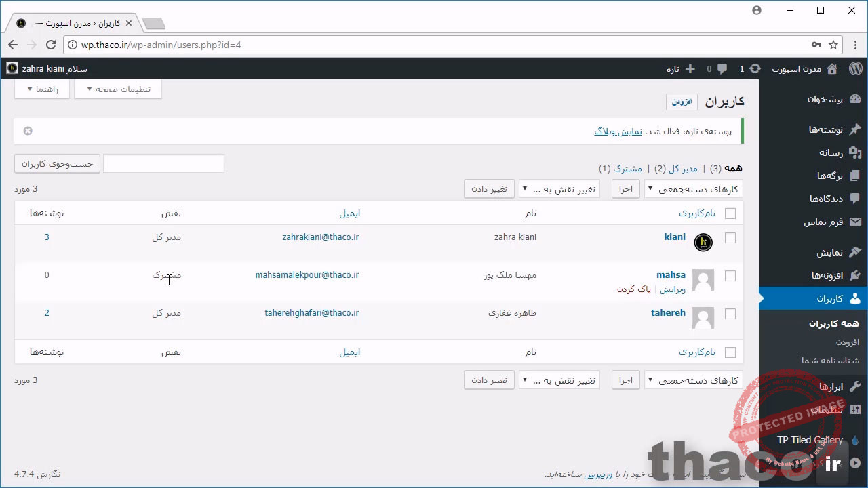Open Comments (دیدگاه‌ها) sidebar icon
Image resolution: width=868 pixels, height=488 pixels.
(x=854, y=199)
